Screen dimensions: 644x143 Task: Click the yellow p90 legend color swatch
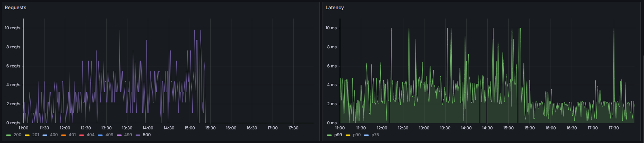point(348,135)
